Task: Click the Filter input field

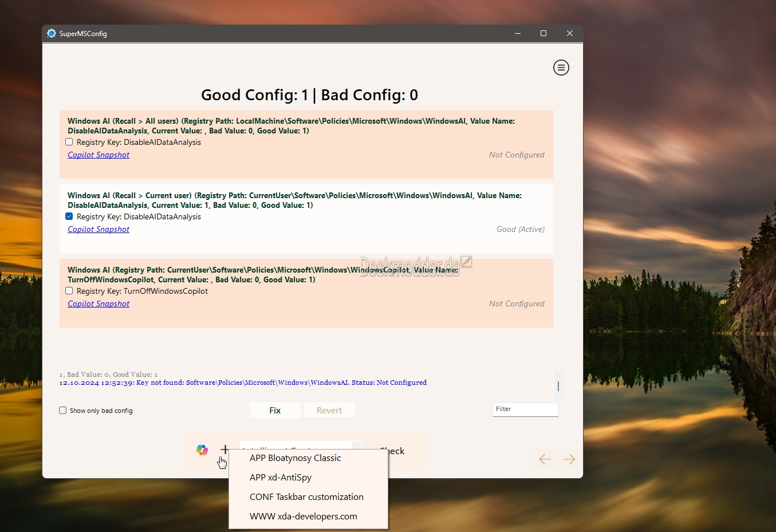Action: point(525,409)
